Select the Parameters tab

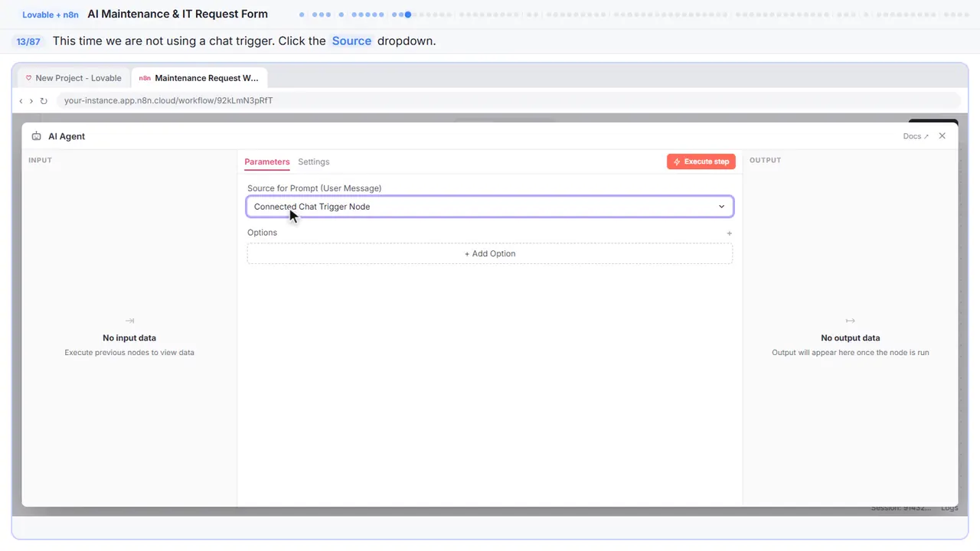point(267,161)
